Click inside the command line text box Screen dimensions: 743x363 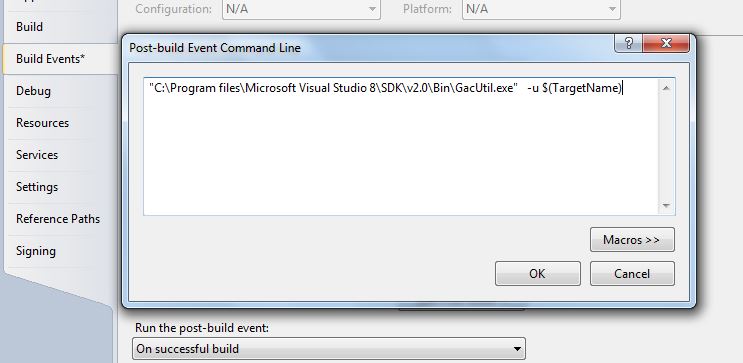click(x=400, y=146)
